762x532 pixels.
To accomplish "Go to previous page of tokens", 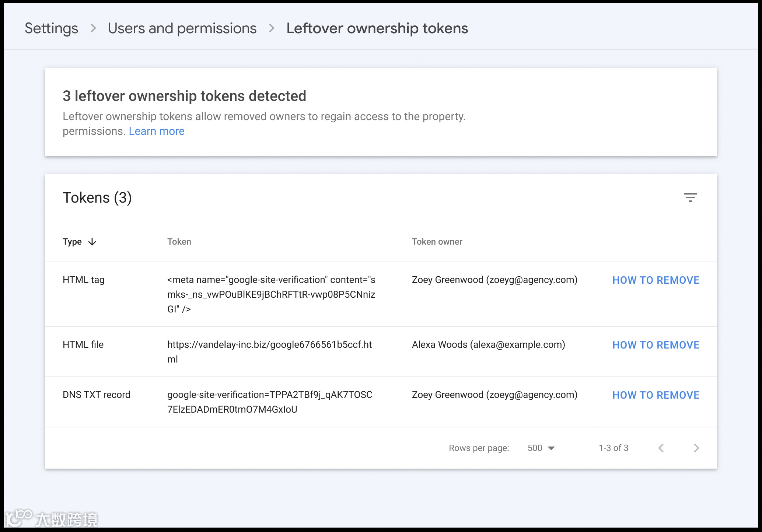I will tap(661, 448).
